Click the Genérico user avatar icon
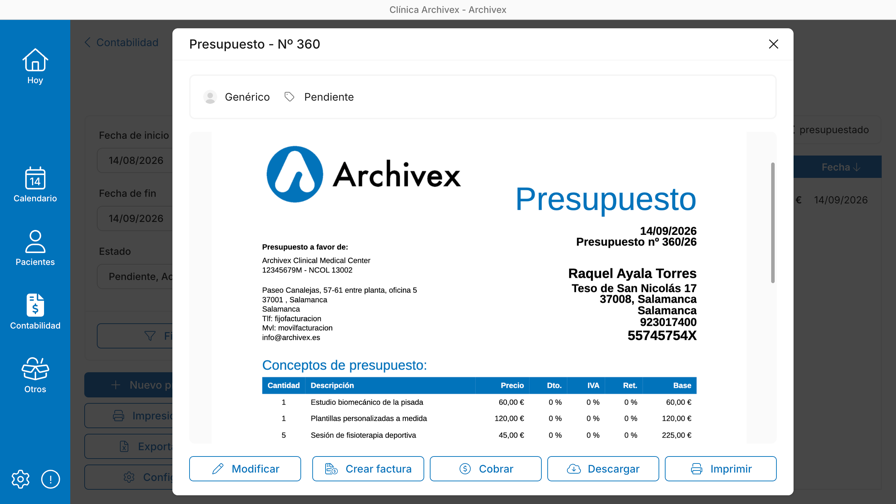Viewport: 896px width, 504px height. (210, 97)
